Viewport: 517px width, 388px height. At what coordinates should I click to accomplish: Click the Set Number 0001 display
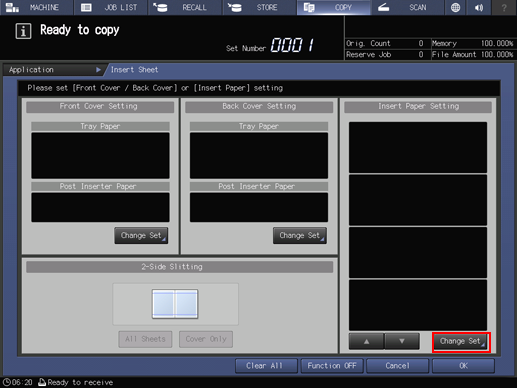coord(292,45)
